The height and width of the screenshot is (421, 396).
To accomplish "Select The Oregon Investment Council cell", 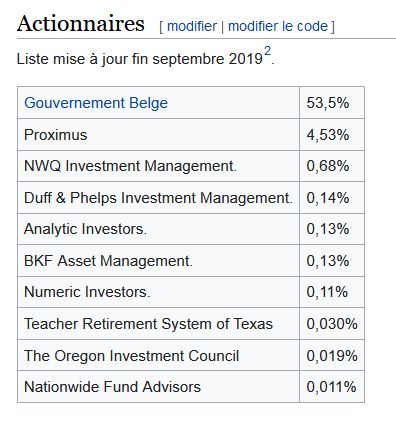I will pos(158,355).
